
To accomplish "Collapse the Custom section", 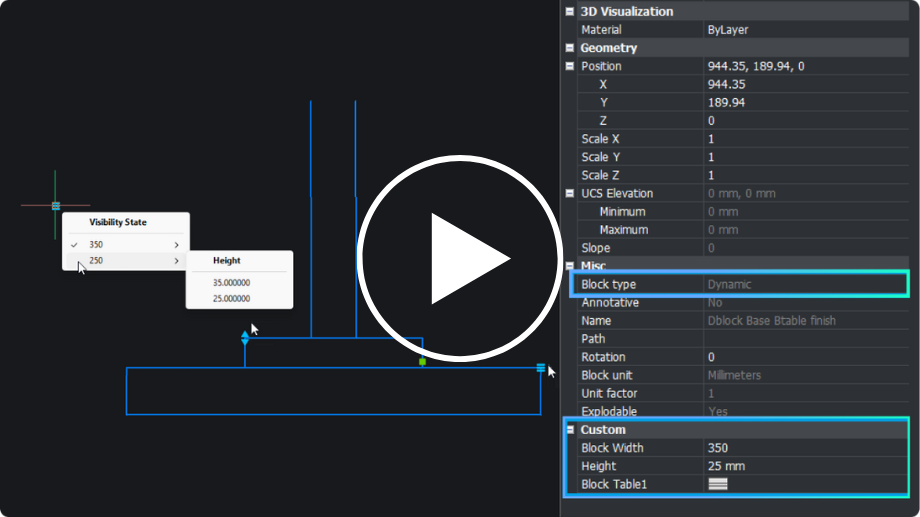I will (x=570, y=430).
